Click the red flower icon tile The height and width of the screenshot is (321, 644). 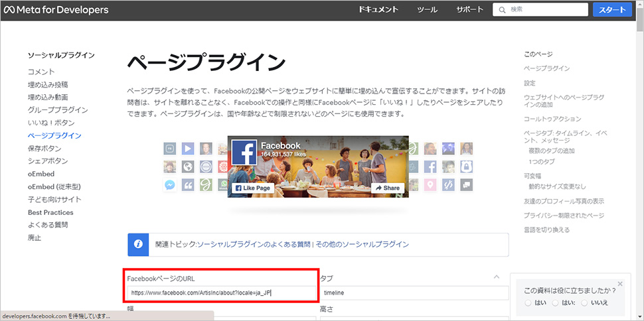click(x=223, y=166)
